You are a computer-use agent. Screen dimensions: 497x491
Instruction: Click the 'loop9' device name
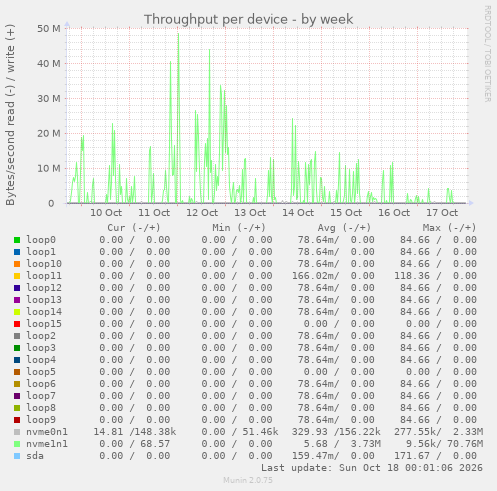pyautogui.click(x=41, y=420)
